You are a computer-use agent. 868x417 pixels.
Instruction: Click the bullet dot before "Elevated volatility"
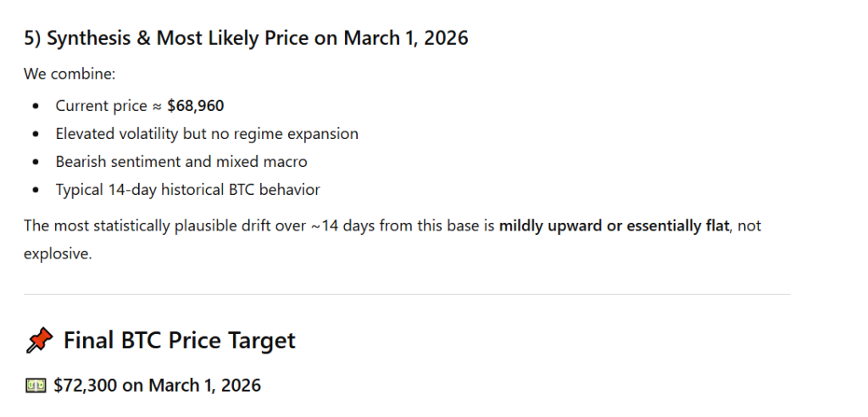[36, 135]
